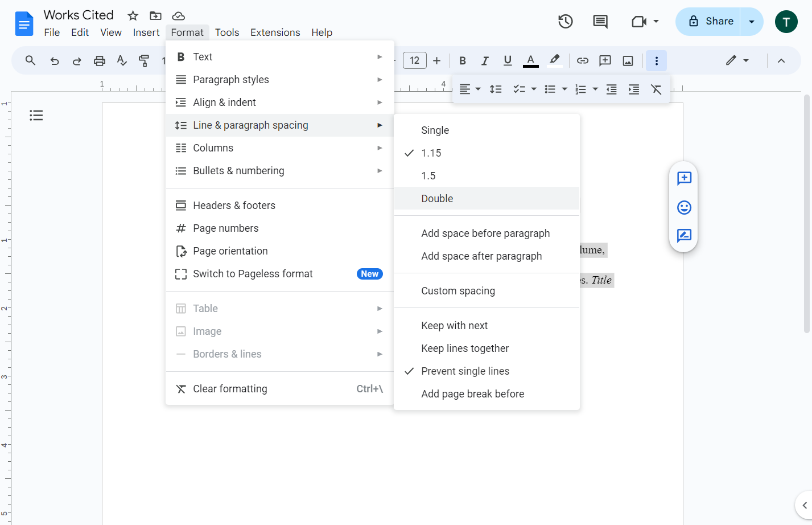Image resolution: width=812 pixels, height=525 pixels.
Task: Insert a link from toolbar
Action: tap(583, 60)
